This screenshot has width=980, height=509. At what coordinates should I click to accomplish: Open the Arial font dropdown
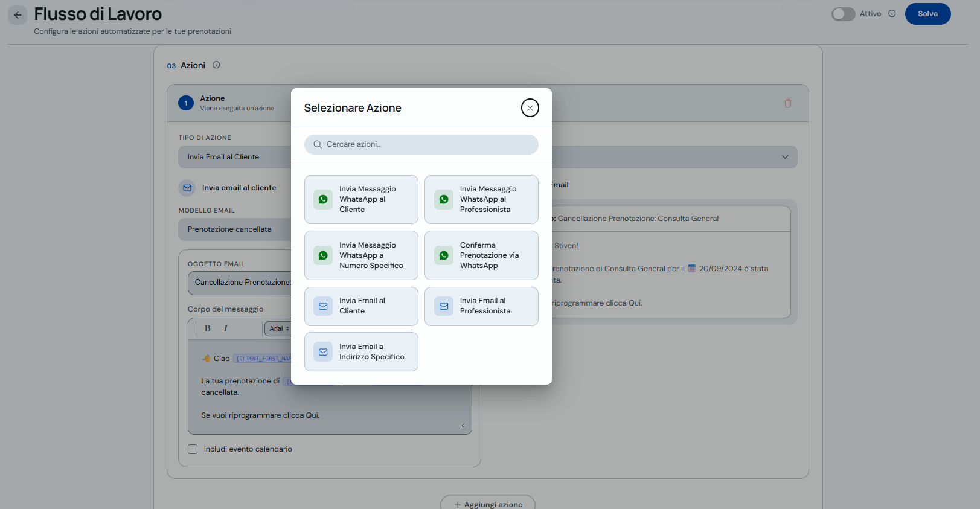[x=278, y=328]
